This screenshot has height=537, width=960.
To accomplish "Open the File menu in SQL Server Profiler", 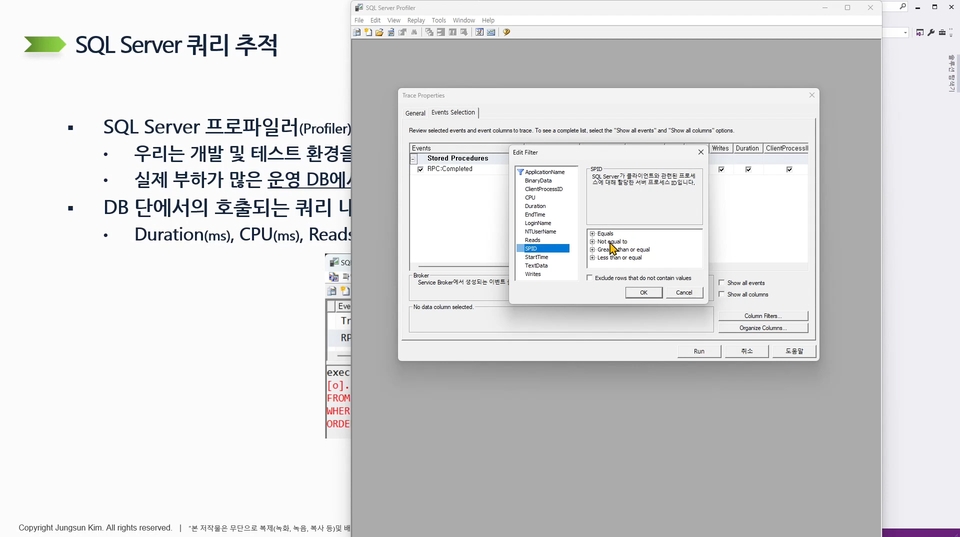I will click(x=359, y=20).
